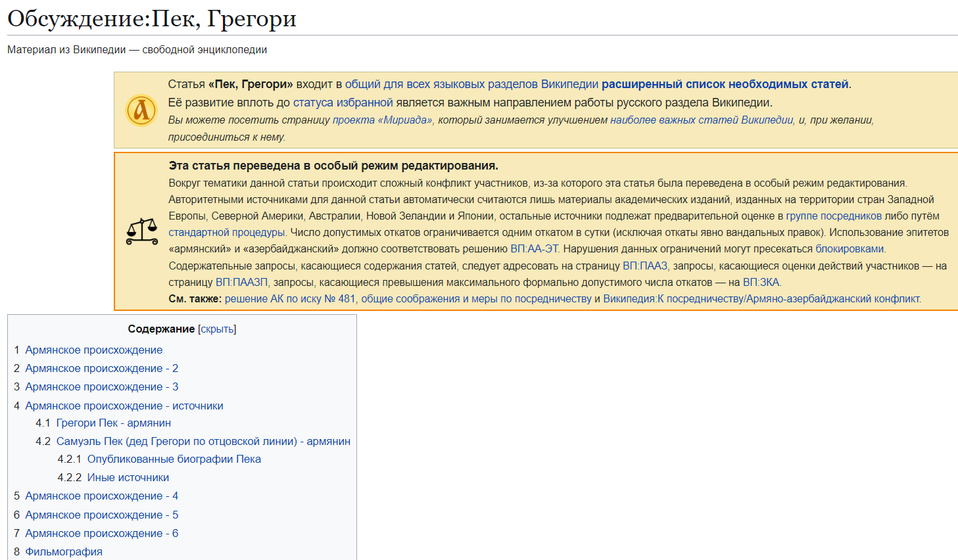Click the bold special editing mode heading
This screenshot has width=958, height=560.
[333, 166]
